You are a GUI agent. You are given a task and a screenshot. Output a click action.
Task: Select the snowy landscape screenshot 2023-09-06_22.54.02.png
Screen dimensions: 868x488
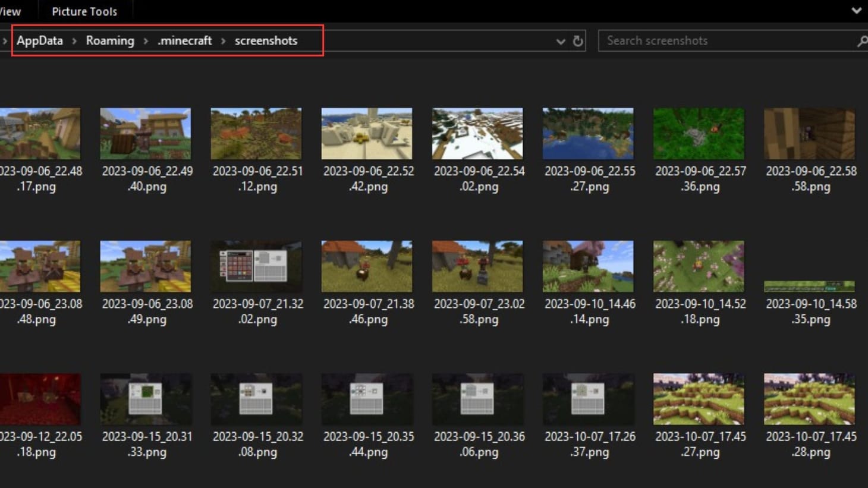tap(477, 133)
